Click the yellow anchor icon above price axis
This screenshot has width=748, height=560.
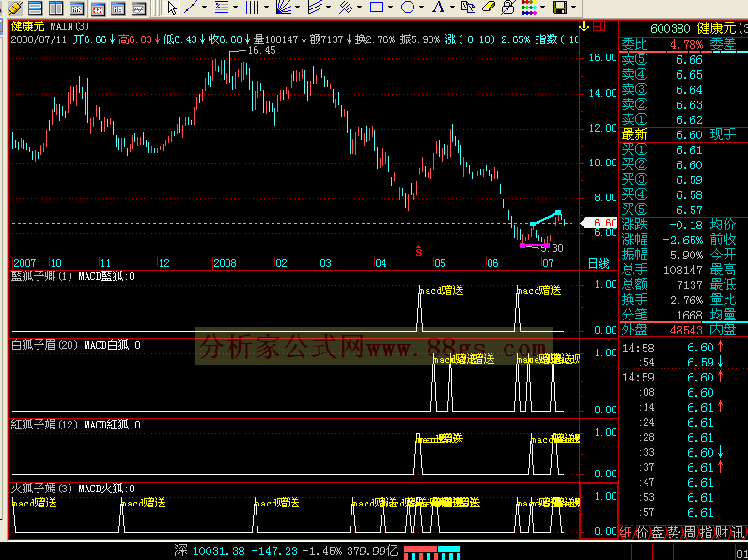tap(584, 26)
